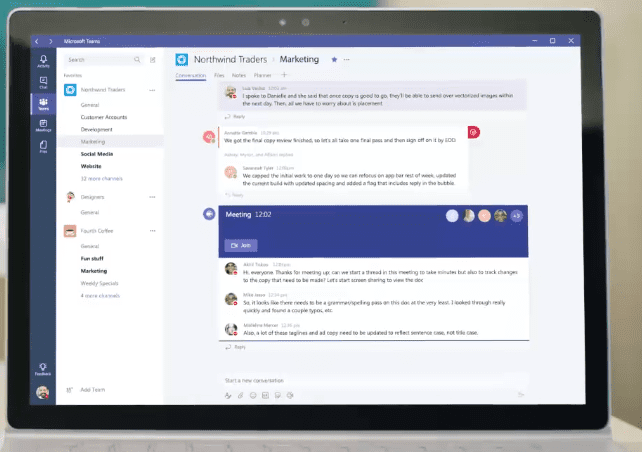This screenshot has width=642, height=452.
Task: Open Customer Accounts channel
Action: [104, 117]
